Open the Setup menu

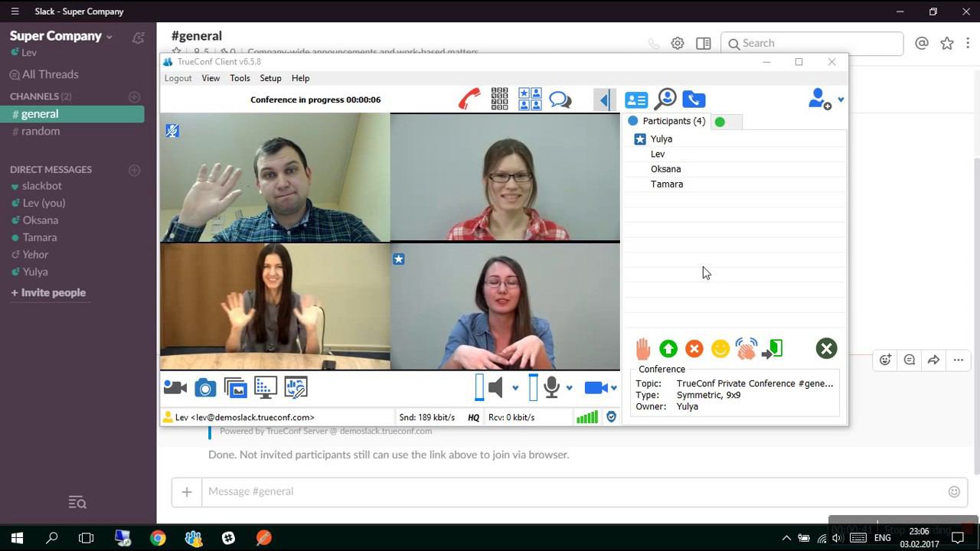tap(270, 78)
